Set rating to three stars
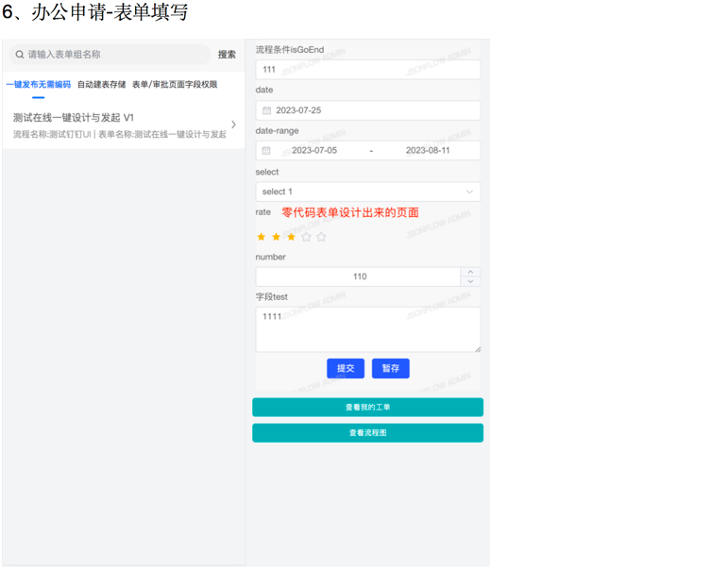The image size is (728, 569). tap(292, 237)
